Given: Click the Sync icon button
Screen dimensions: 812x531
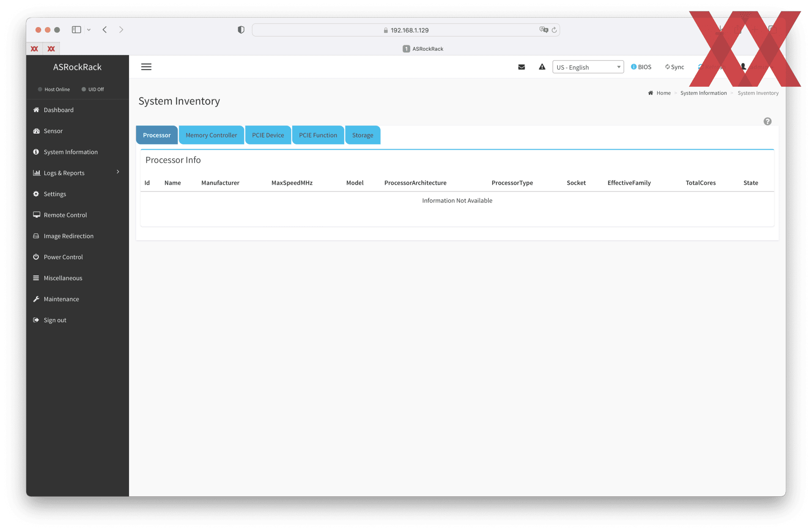Looking at the screenshot, I should 675,67.
